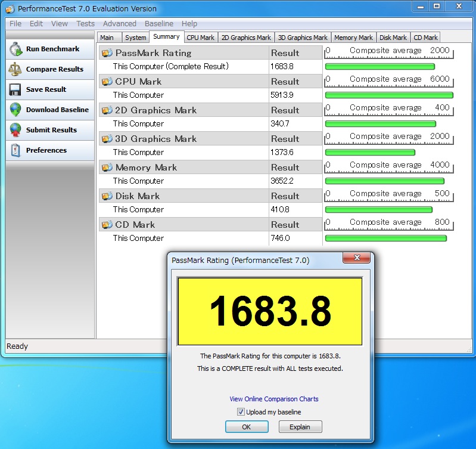The height and width of the screenshot is (449, 476).
Task: Switch to the System tab
Action: 135,38
